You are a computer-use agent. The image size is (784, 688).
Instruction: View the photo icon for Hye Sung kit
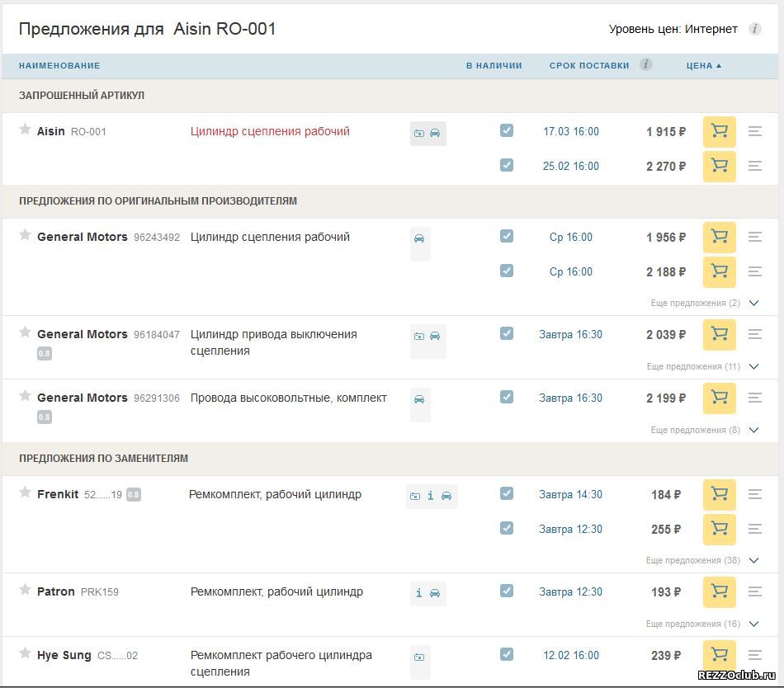click(x=419, y=657)
